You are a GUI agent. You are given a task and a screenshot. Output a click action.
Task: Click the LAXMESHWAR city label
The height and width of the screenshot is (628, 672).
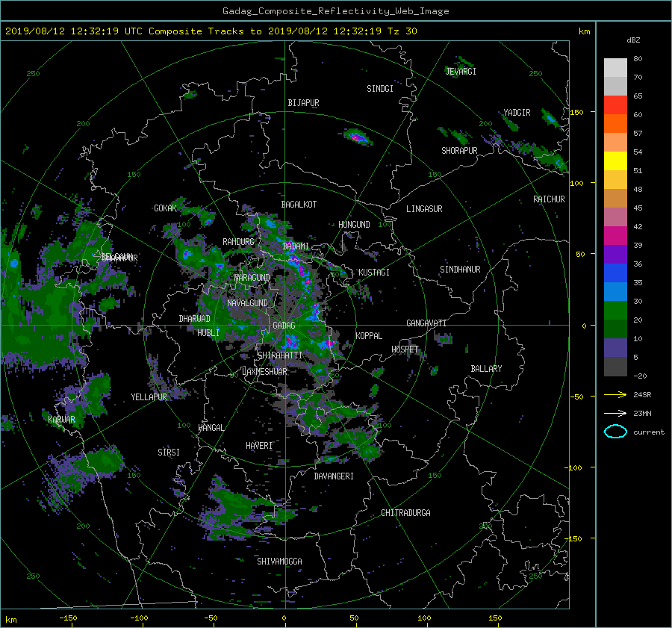(264, 372)
